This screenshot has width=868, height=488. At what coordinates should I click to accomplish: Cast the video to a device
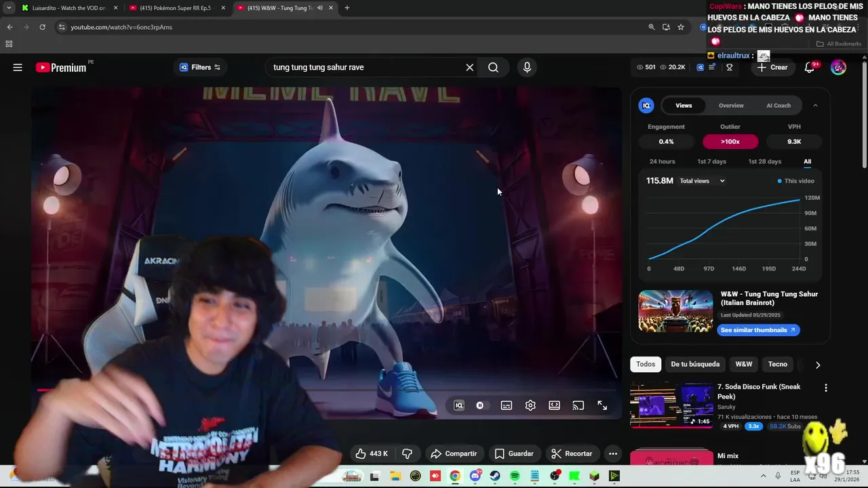pyautogui.click(x=578, y=405)
